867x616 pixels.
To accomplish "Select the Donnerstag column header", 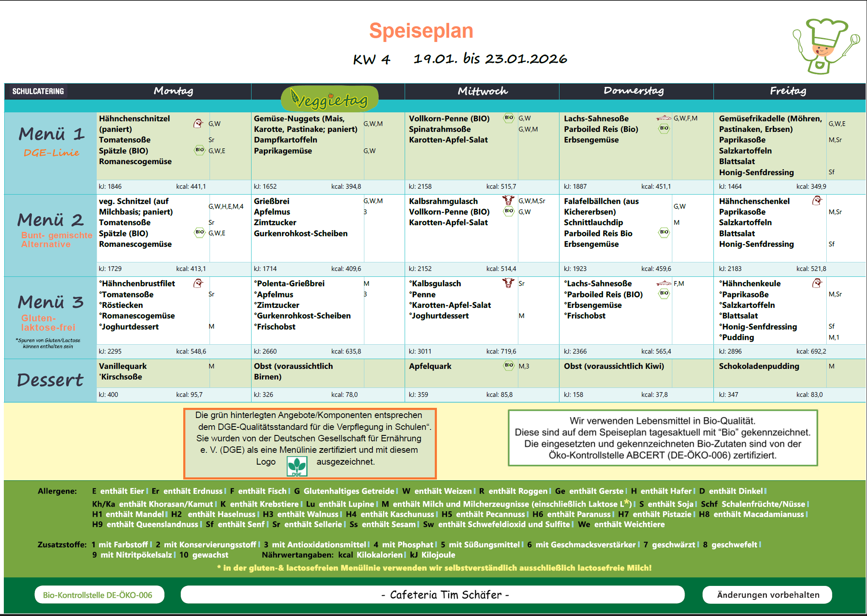I will click(x=634, y=91).
